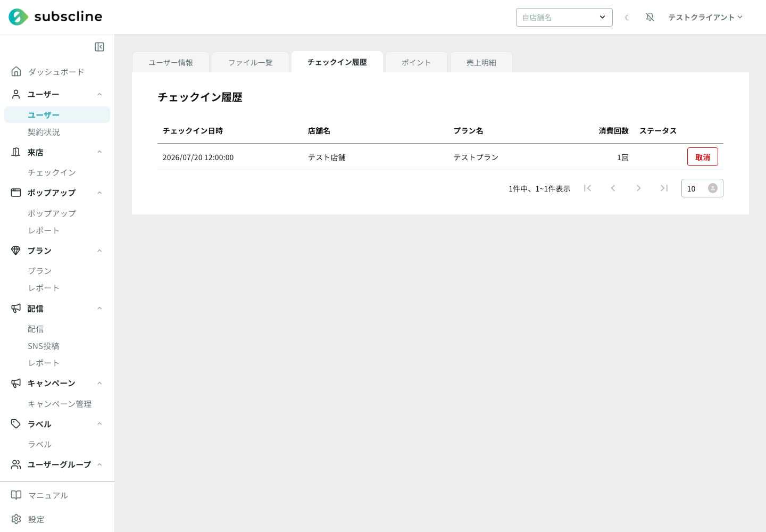766x532 pixels.
Task: Click the muted notification bell icon
Action: click(x=650, y=17)
